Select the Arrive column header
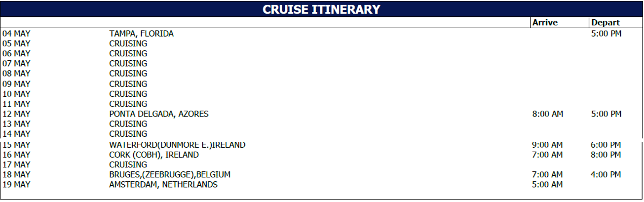Screen dimensions: 644x202 [x=545, y=23]
